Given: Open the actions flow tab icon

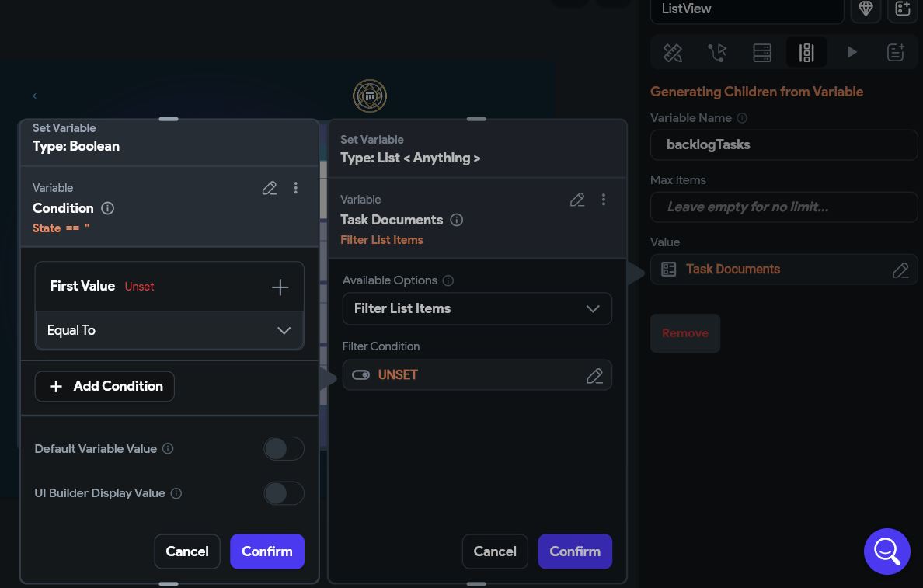Looking at the screenshot, I should pos(717,53).
